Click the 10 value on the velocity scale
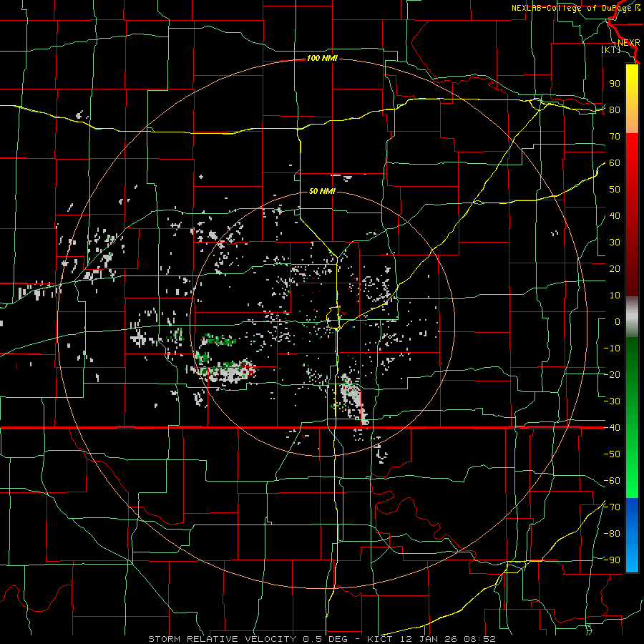Screen dimensions: 644x644 coord(615,296)
